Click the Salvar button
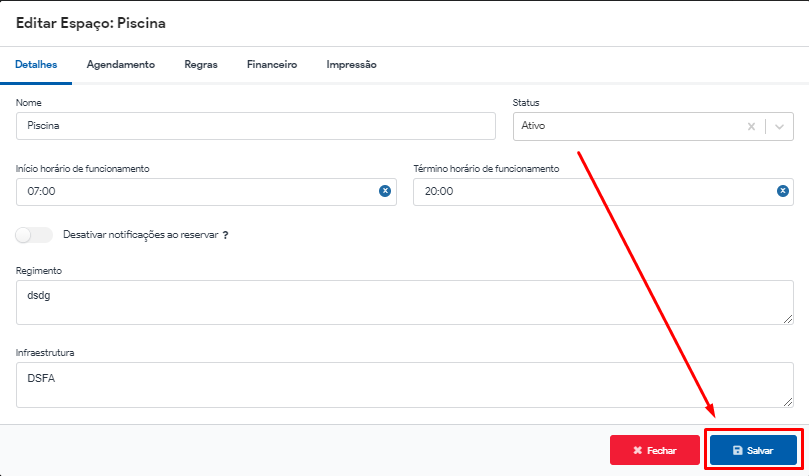Image resolution: width=809 pixels, height=476 pixels. [x=753, y=450]
